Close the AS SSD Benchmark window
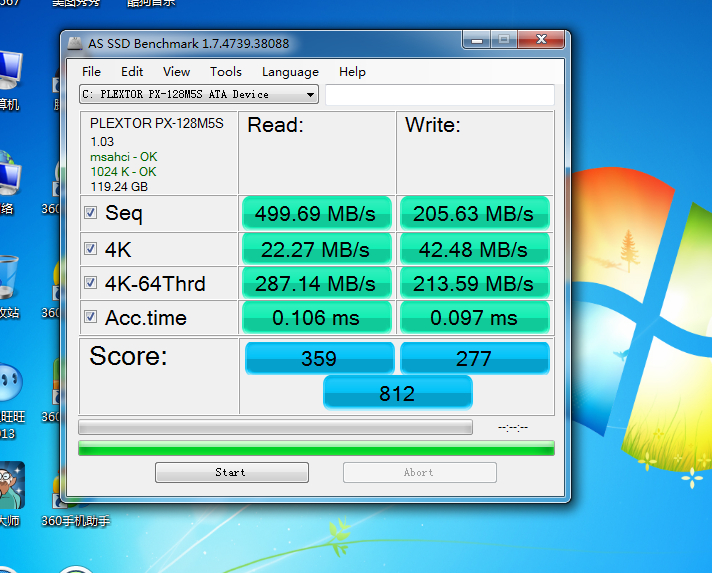This screenshot has width=712, height=573. tap(541, 40)
